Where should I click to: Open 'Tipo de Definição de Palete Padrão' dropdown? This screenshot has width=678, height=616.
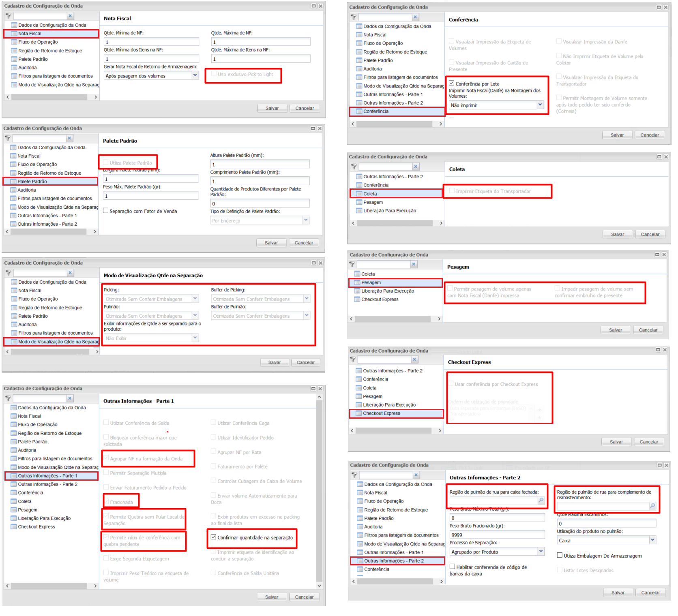(306, 220)
